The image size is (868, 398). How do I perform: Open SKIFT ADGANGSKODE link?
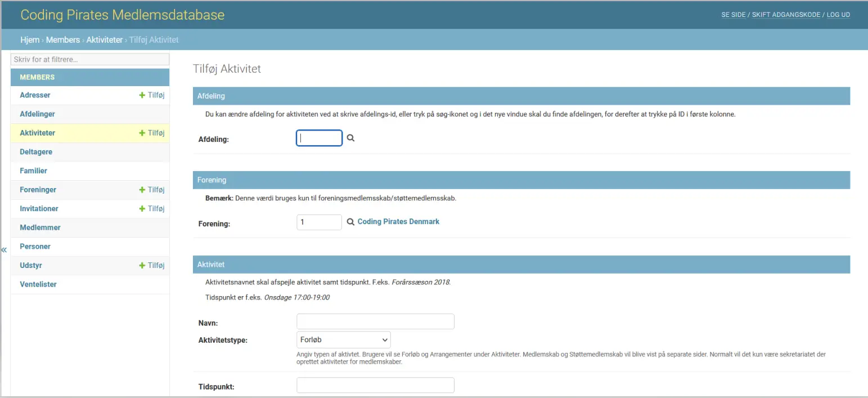[x=786, y=15]
